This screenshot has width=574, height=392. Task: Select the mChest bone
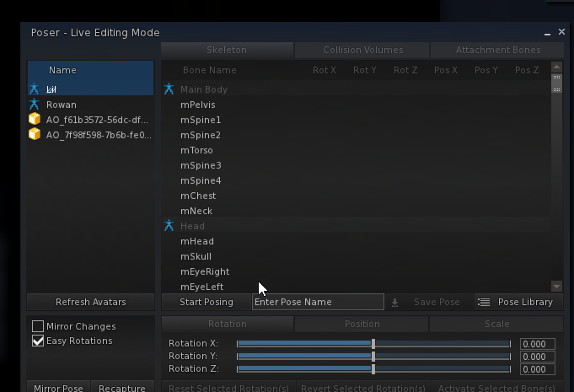coord(357,196)
